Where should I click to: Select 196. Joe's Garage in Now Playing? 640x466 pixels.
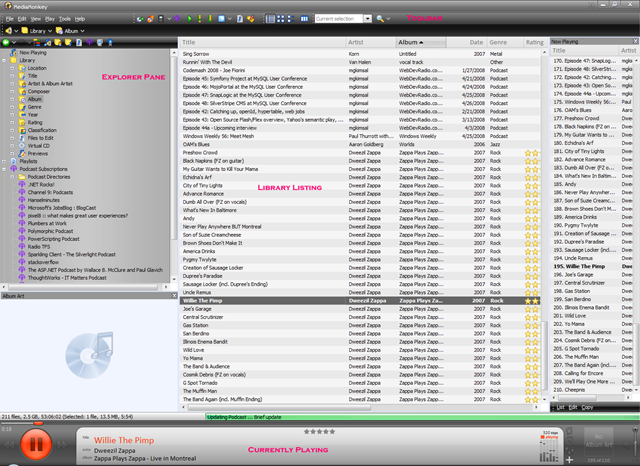tap(592, 275)
